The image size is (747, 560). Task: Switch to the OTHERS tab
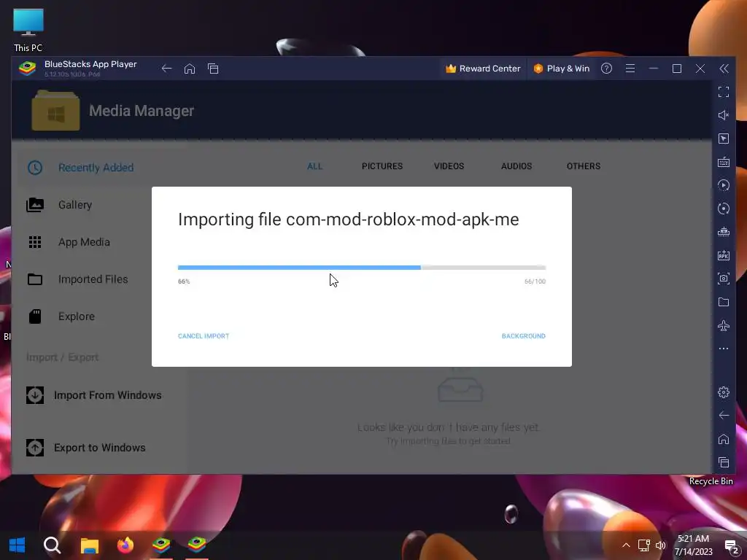click(x=584, y=166)
